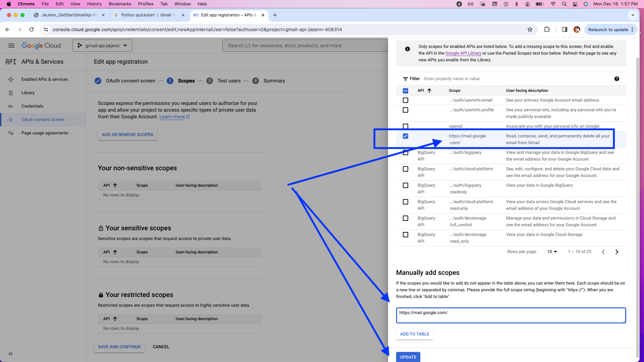Select OAuth consent screen in sidebar
Screen dimensions: 644x362
tap(43, 120)
